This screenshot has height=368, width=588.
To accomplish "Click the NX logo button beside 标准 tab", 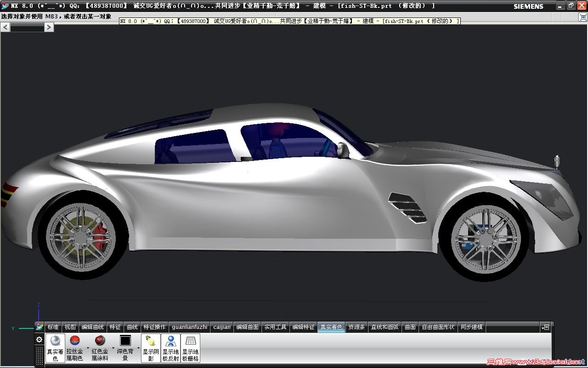I will 40,327.
